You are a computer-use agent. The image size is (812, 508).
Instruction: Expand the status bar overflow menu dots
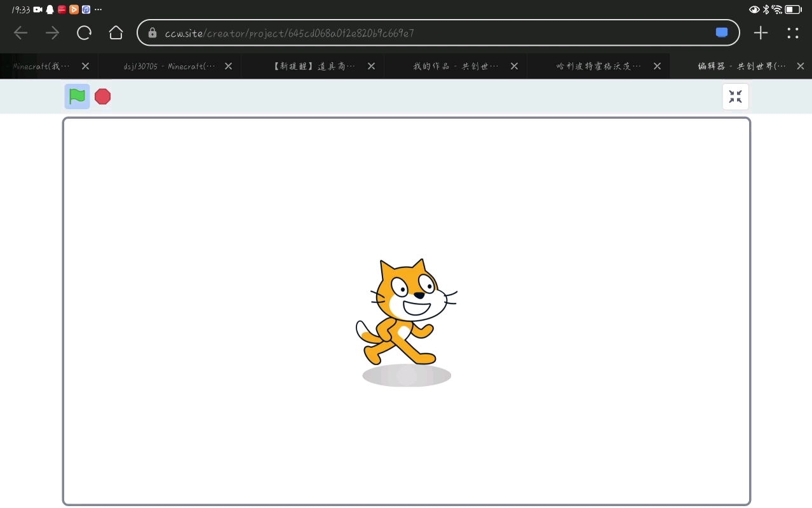[98, 9]
